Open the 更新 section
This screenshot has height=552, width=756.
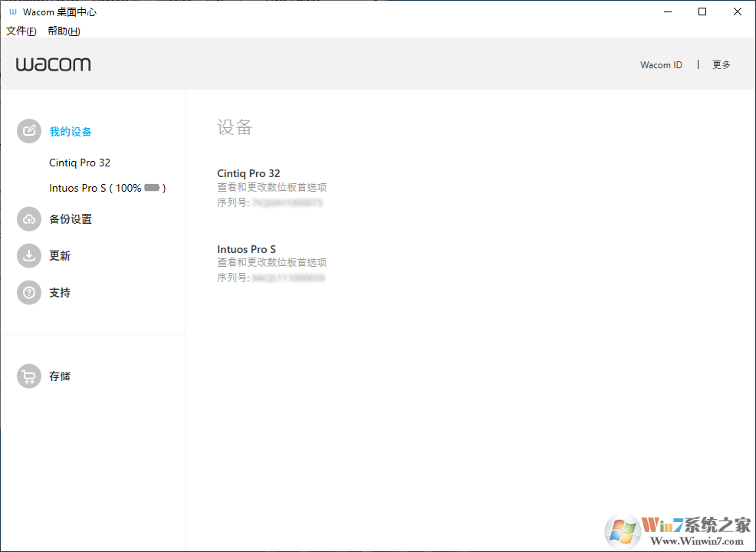point(60,256)
